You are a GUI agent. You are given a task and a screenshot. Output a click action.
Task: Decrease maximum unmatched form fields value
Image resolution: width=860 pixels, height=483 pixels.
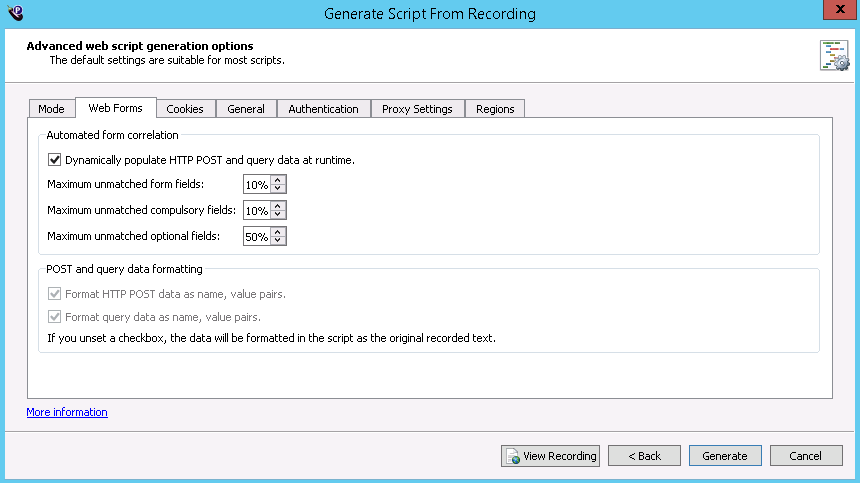point(278,189)
